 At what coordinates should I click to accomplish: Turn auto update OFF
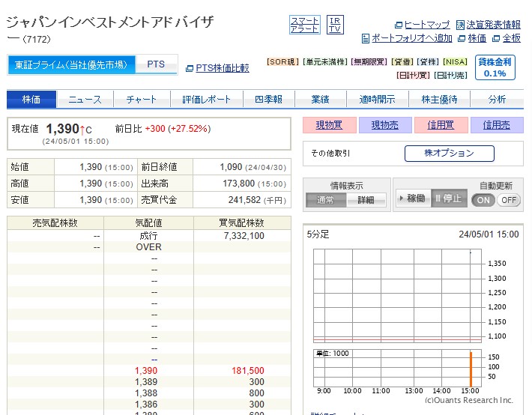click(509, 200)
